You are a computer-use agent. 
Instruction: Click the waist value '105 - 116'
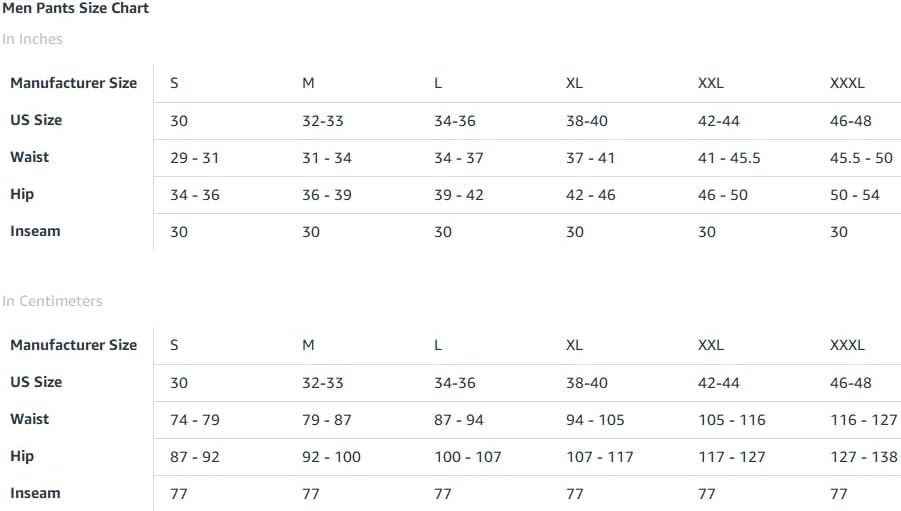[x=731, y=420]
